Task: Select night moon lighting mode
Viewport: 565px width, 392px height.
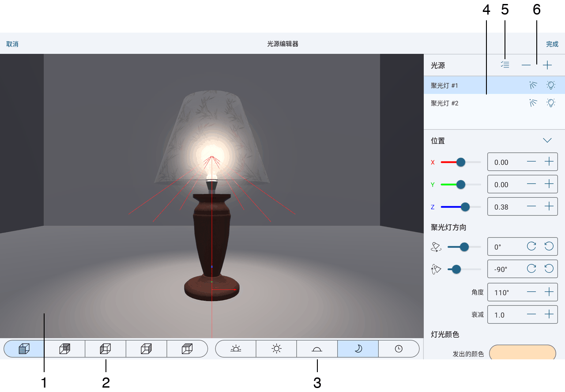Action: click(358, 349)
